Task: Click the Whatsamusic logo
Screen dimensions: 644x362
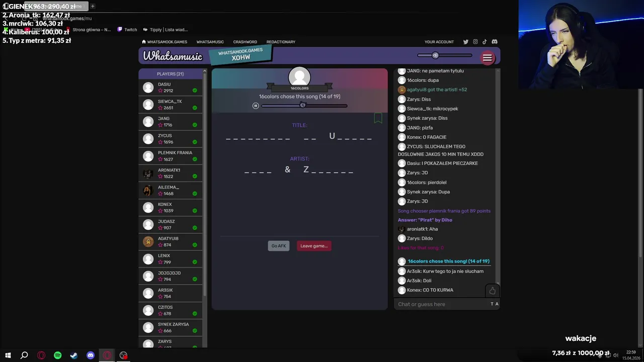Action: coord(173,56)
